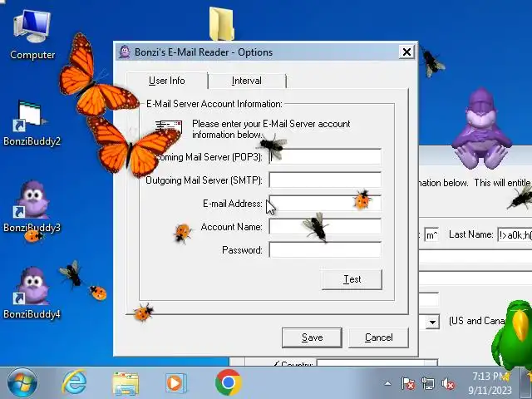
Task: Open the taskbar clock showing 7:13 PM
Action: tap(490, 383)
